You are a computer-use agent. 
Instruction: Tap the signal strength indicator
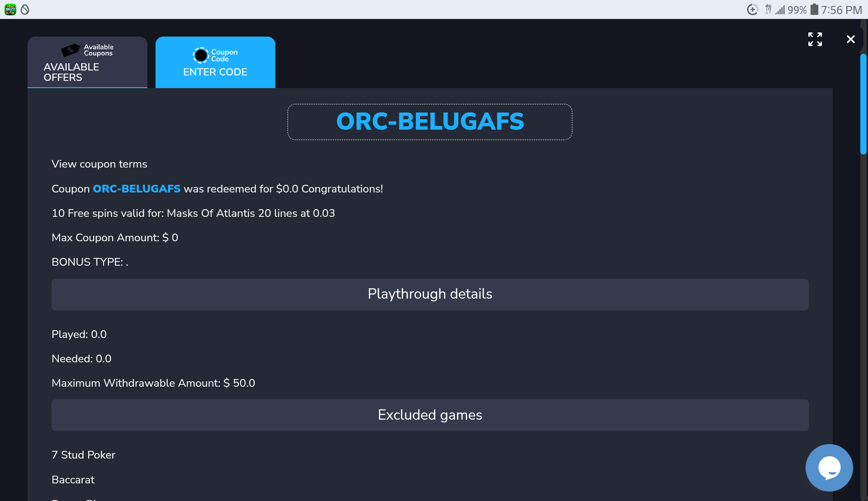[780, 9]
